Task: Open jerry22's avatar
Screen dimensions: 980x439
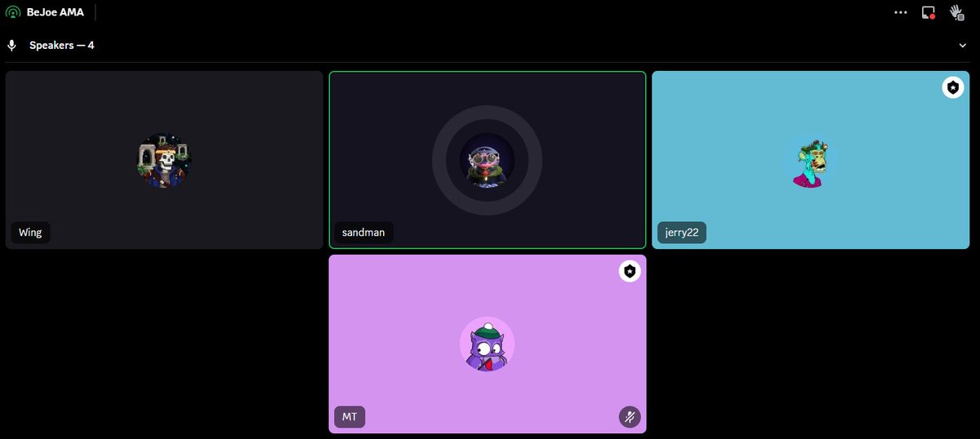Action: (809, 160)
